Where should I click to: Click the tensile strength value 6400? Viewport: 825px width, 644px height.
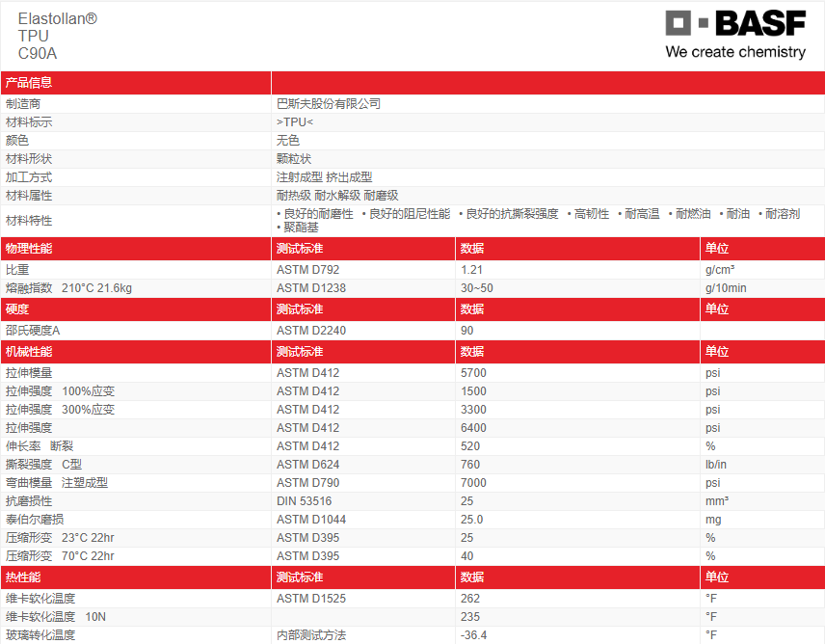473,428
